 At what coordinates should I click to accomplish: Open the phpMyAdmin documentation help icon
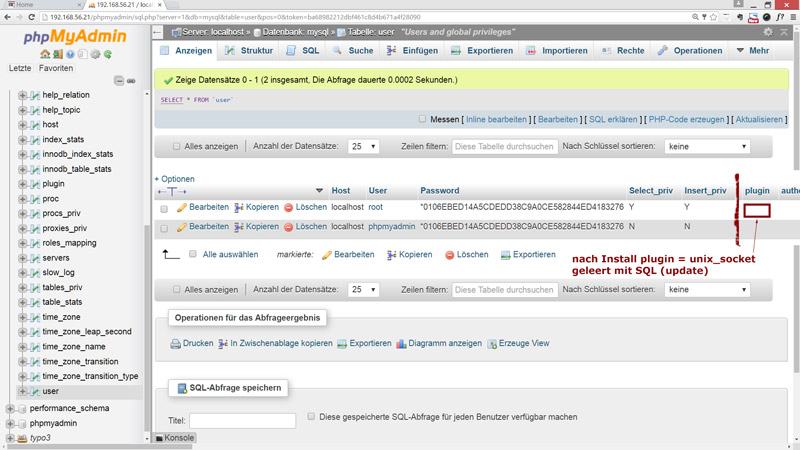pos(70,54)
